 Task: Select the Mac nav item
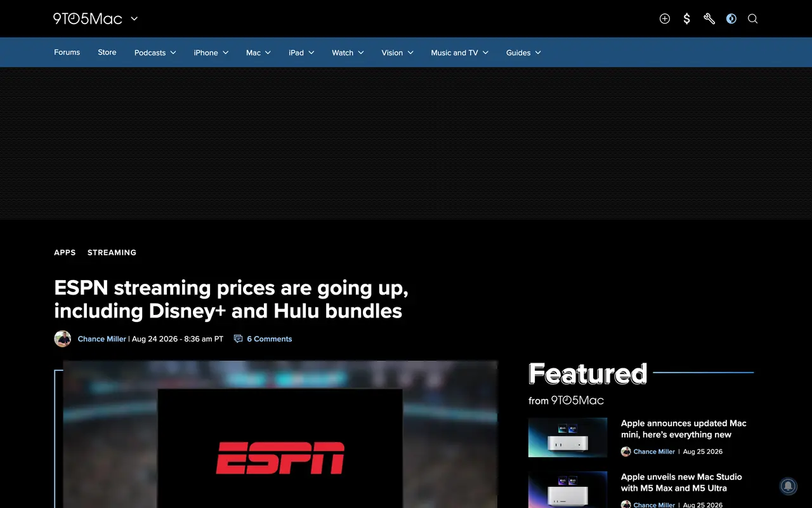click(253, 53)
